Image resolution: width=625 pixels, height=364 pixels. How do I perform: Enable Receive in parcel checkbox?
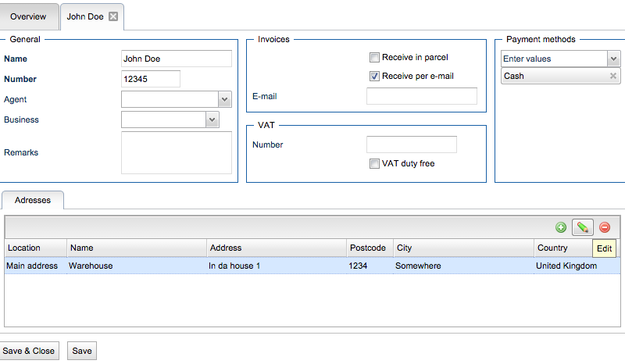click(x=375, y=57)
